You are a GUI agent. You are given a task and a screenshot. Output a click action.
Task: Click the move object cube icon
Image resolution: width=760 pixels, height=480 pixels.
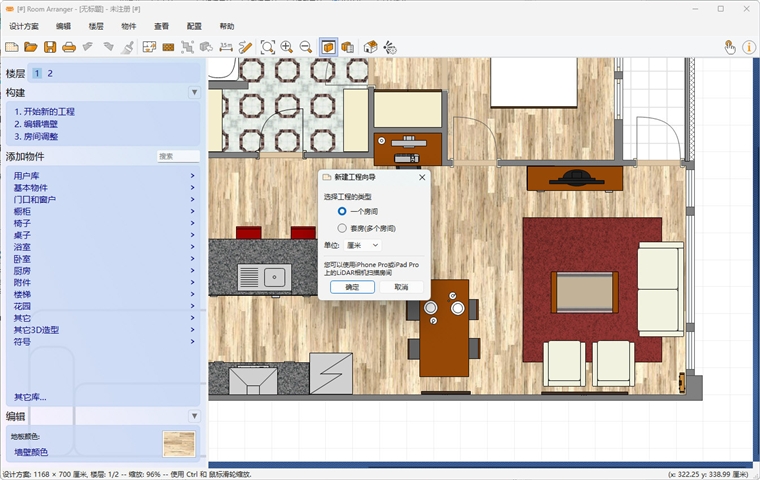click(x=206, y=47)
